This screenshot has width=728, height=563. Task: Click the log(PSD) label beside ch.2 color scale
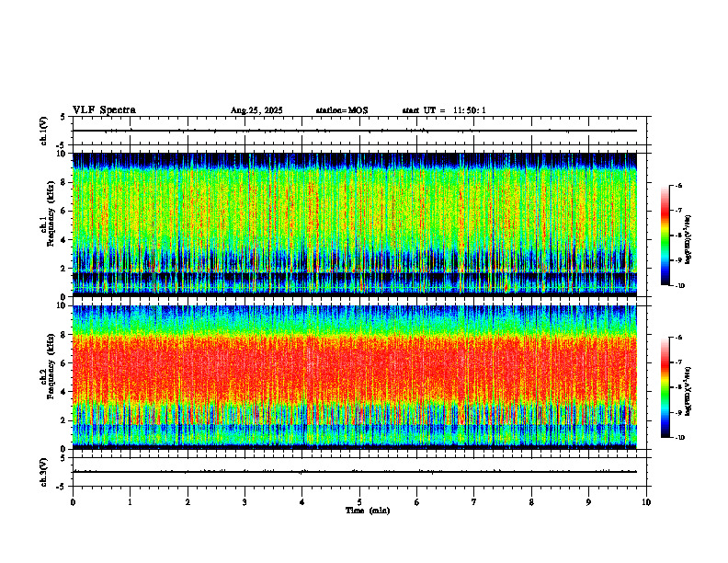tap(688, 392)
